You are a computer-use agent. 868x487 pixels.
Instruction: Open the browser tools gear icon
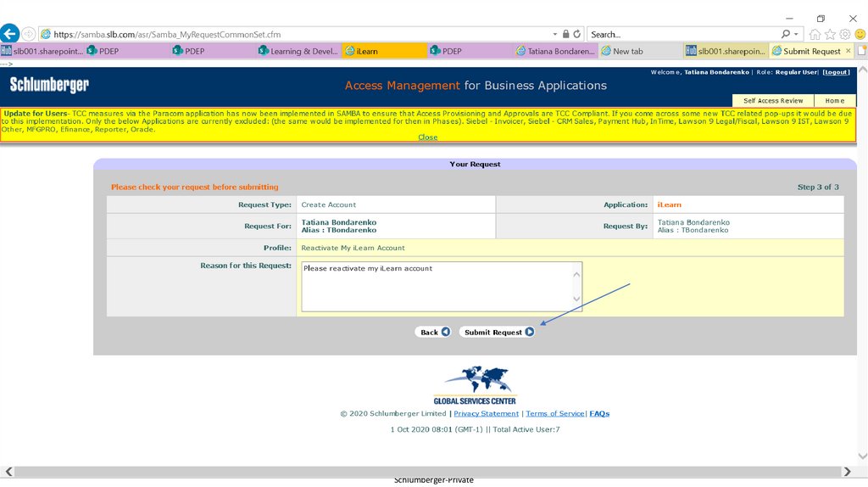coord(845,34)
